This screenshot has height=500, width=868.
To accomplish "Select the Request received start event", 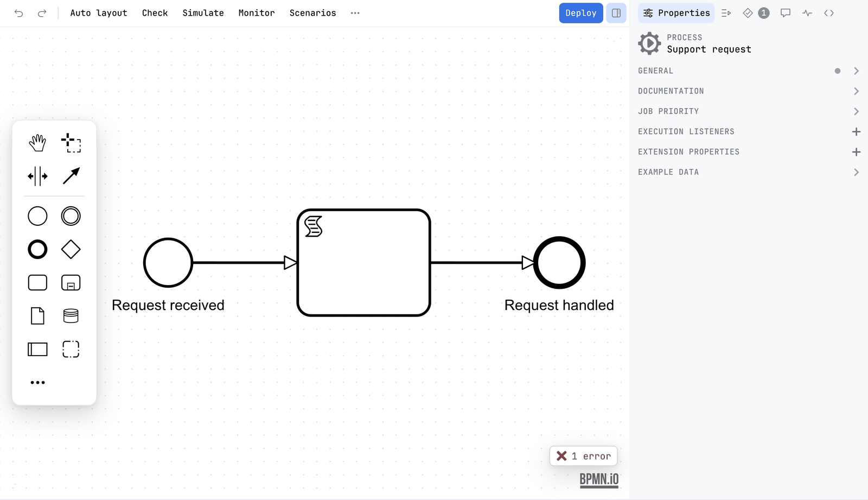I will pyautogui.click(x=168, y=263).
